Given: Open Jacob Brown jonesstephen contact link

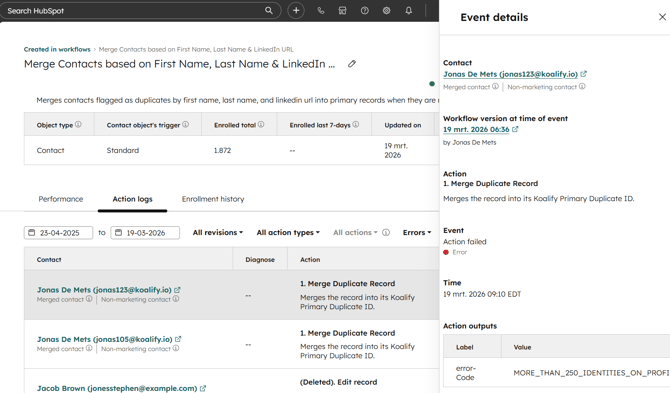Looking at the screenshot, I should coord(117,388).
